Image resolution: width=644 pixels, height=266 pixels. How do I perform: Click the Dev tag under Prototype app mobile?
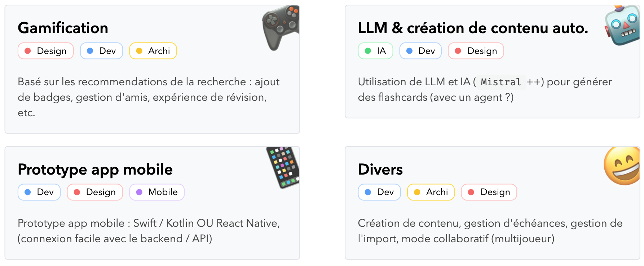[x=39, y=192]
